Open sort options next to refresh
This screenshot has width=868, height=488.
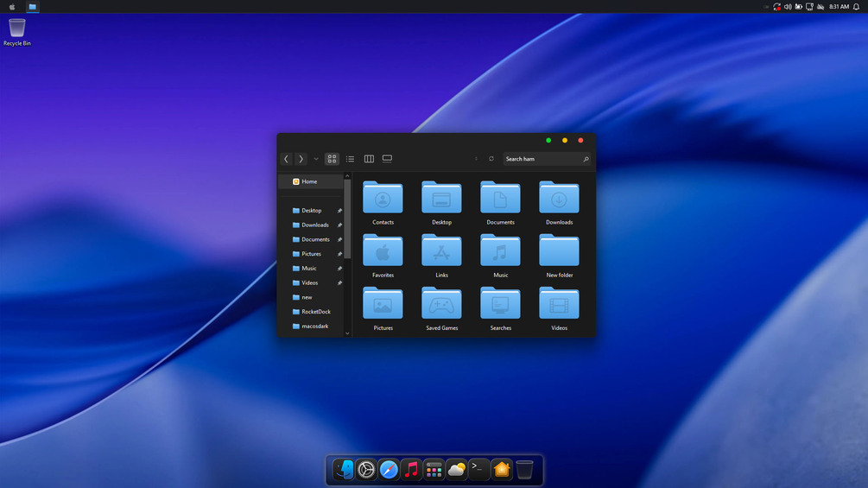(476, 159)
